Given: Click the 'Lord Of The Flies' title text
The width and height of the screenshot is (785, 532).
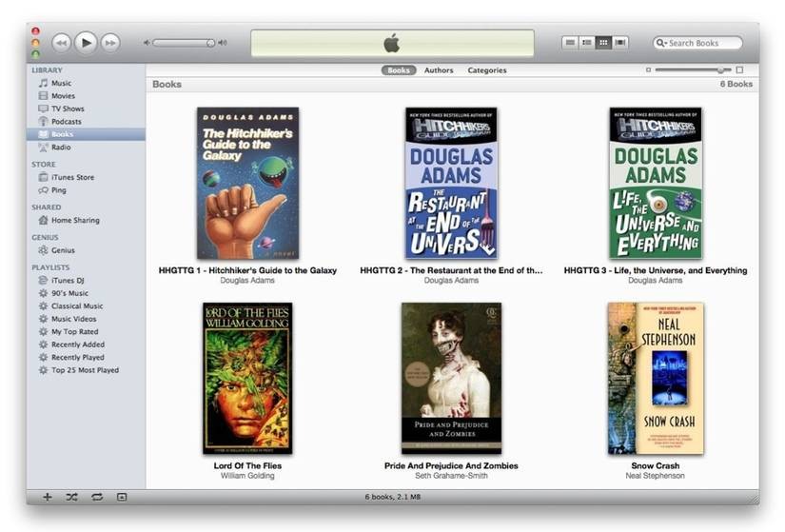Looking at the screenshot, I should pyautogui.click(x=247, y=466).
